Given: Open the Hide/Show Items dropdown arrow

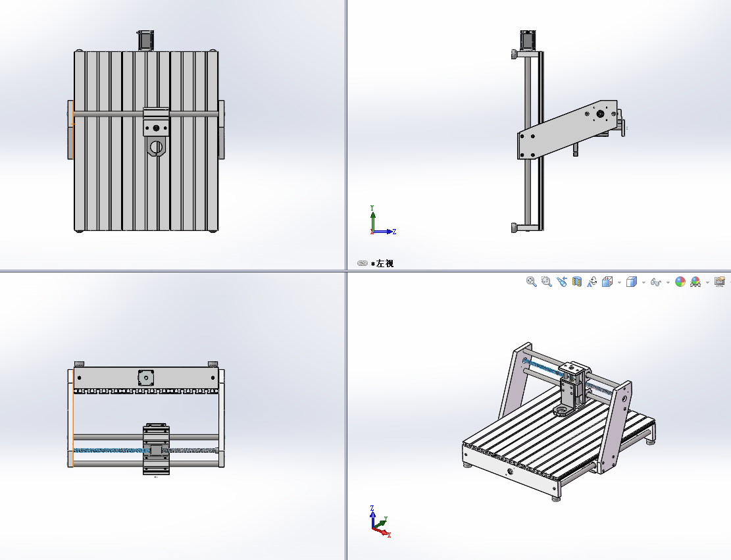Looking at the screenshot, I should click(x=667, y=282).
